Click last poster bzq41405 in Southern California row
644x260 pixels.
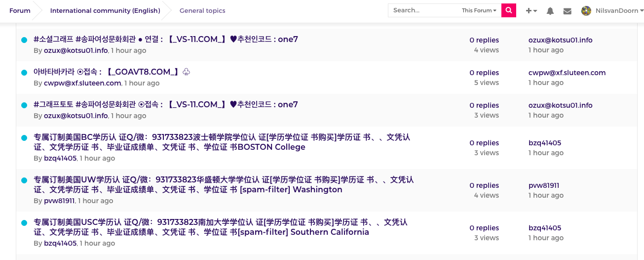[545, 228]
